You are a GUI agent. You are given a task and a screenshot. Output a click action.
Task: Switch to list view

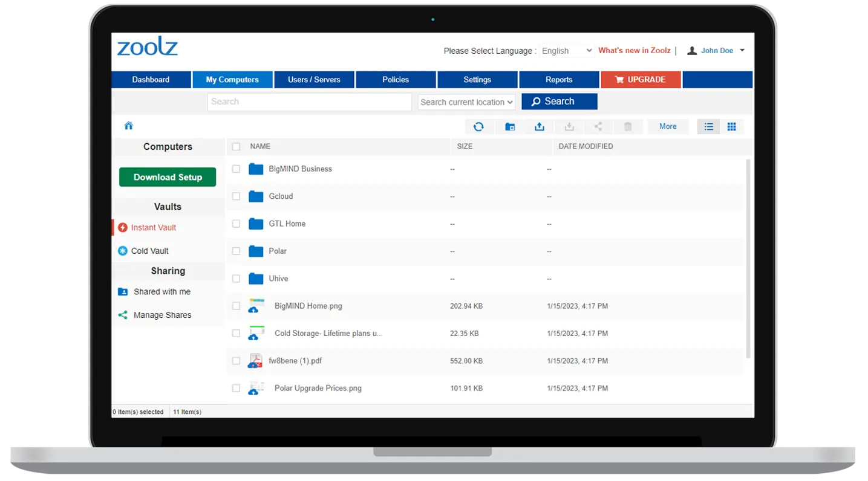(x=709, y=126)
